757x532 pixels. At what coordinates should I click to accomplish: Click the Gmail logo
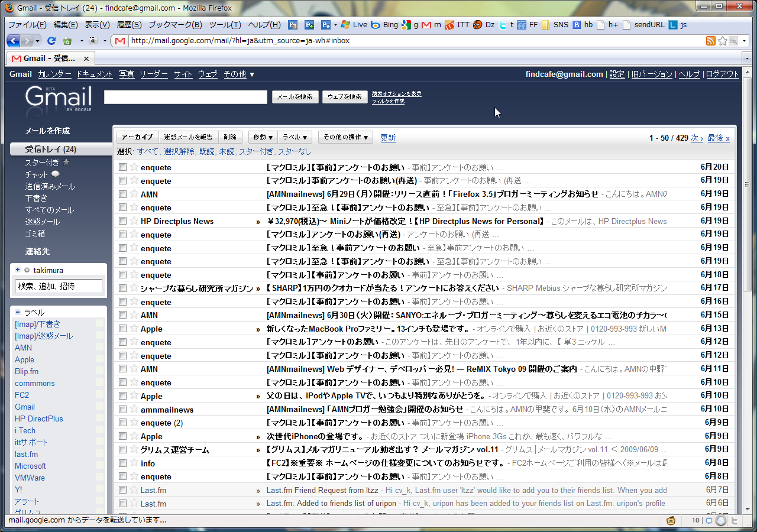(x=59, y=99)
